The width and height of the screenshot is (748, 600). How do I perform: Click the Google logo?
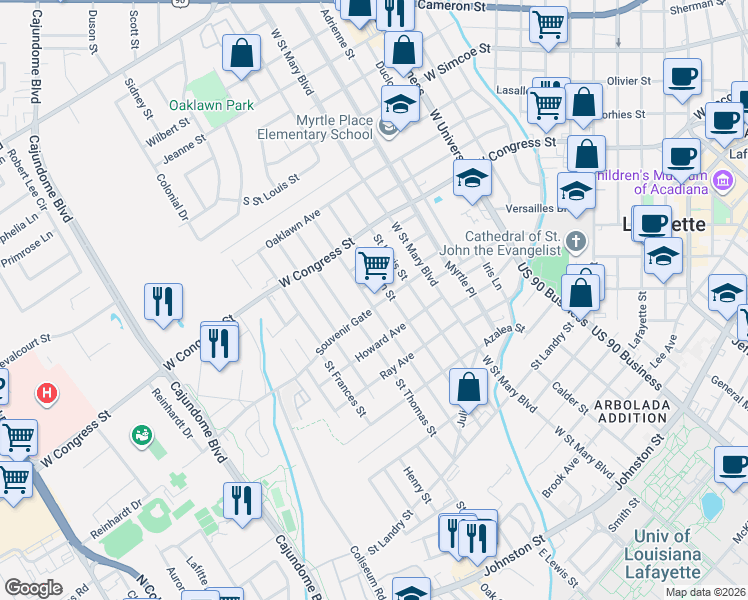point(34,588)
